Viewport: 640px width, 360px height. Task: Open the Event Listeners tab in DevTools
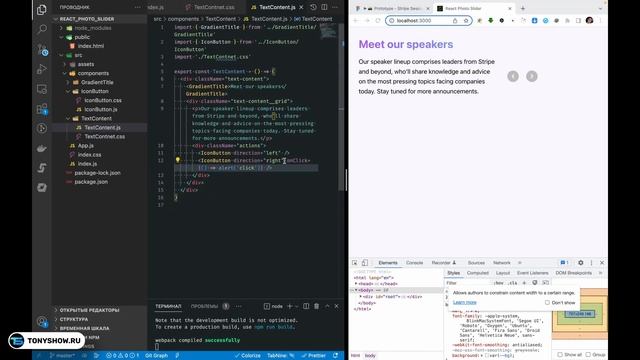tap(532, 273)
